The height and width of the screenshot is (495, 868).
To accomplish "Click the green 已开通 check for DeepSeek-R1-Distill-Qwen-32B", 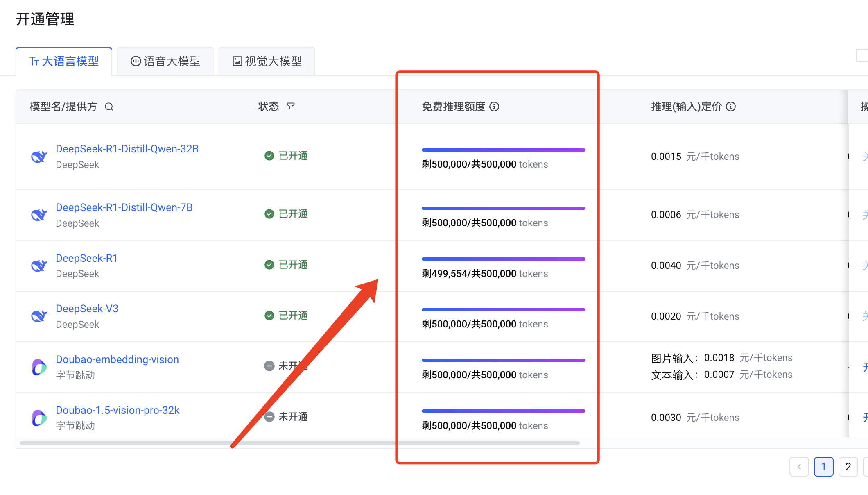I will click(x=269, y=156).
